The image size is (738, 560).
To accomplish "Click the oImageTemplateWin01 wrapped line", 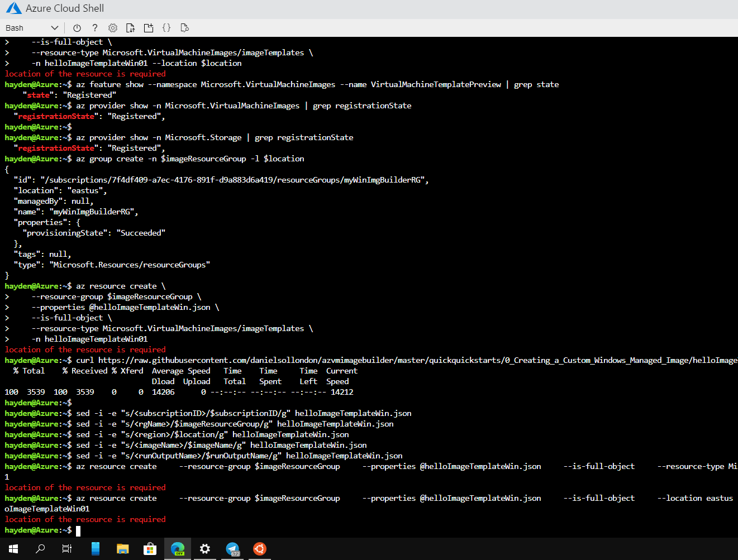I will (47, 509).
